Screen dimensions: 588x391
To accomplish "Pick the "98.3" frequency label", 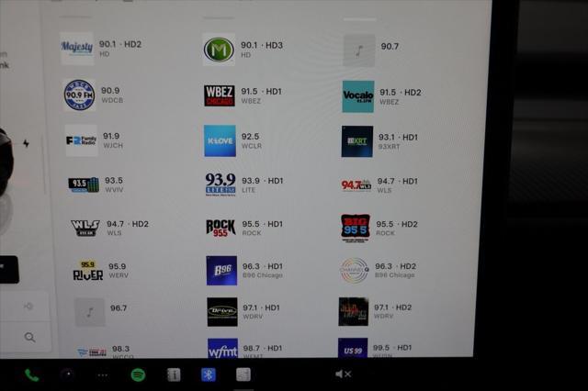I will click(x=120, y=349).
